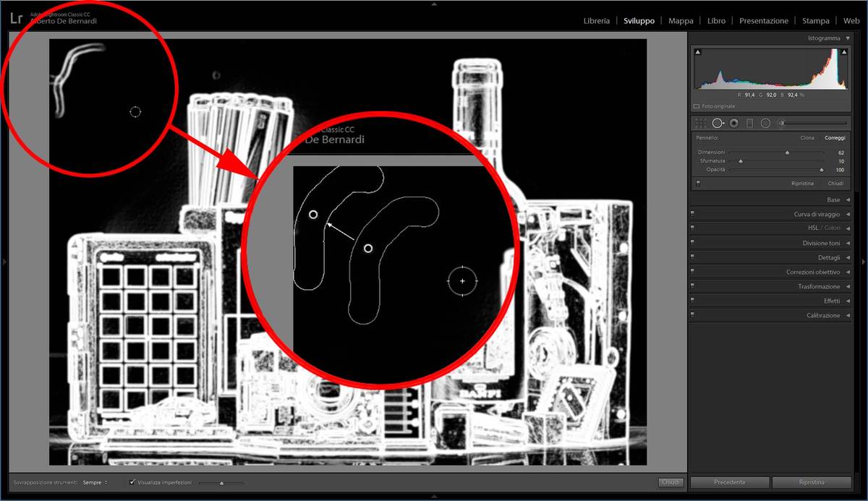Screen dimensions: 868x501
Task: Toggle highlight clipping indicator in histogram
Action: [x=843, y=52]
